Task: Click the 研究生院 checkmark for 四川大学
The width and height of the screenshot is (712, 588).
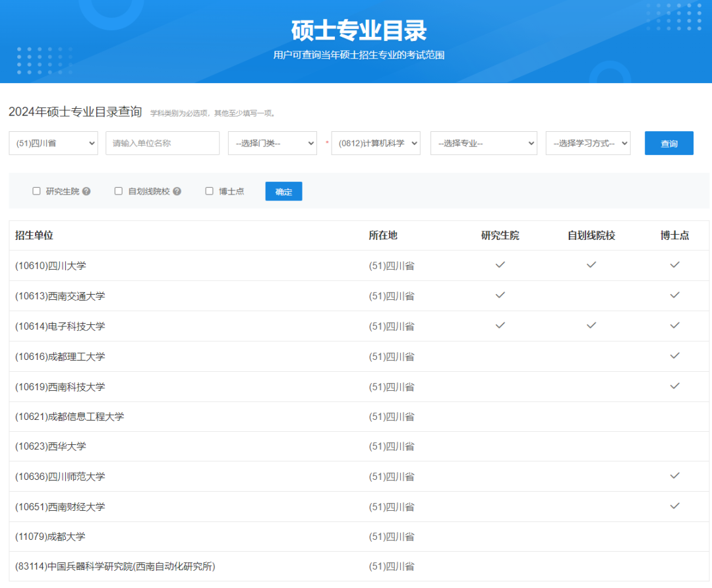Action: click(500, 265)
